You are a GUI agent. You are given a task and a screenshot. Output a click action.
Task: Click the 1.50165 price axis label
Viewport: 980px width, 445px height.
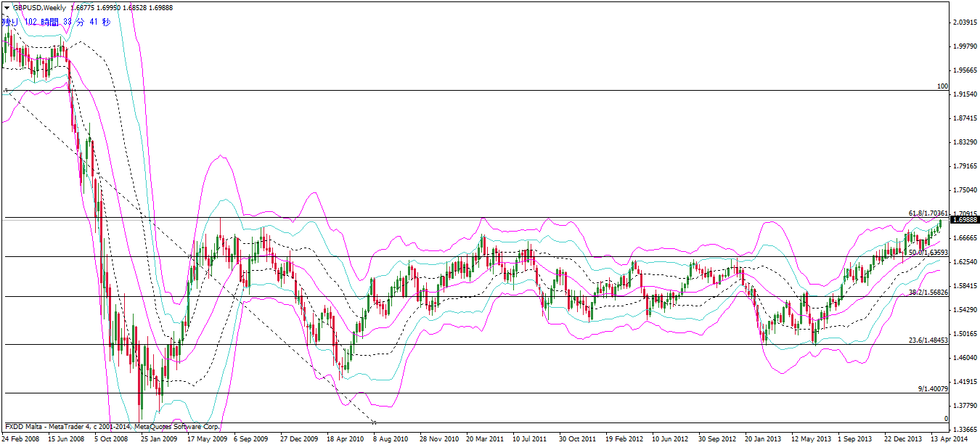click(x=965, y=334)
